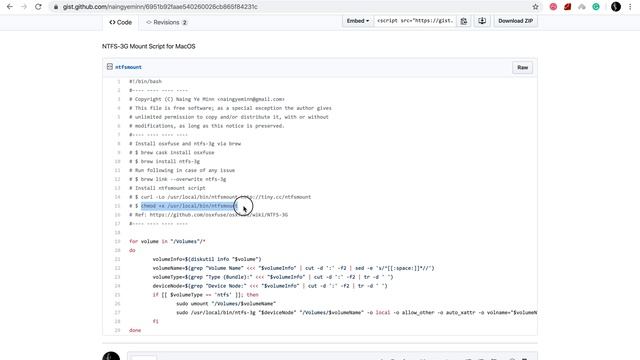The width and height of the screenshot is (640, 360).
Task: Click the browser forward arrow
Action: click(x=24, y=7)
